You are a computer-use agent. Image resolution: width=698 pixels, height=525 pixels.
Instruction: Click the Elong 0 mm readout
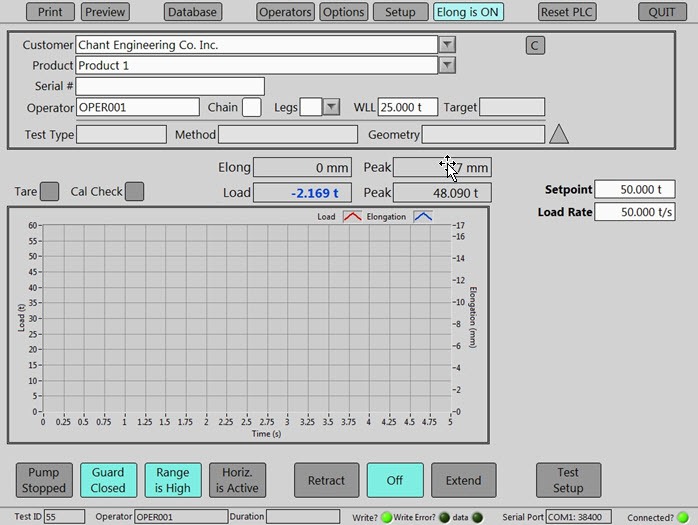(303, 167)
